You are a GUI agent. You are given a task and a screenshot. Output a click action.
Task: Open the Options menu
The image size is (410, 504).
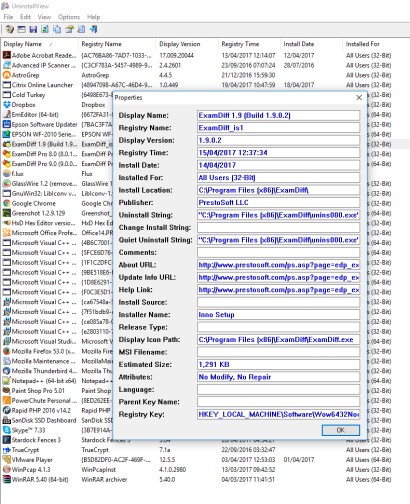pyautogui.click(x=69, y=17)
